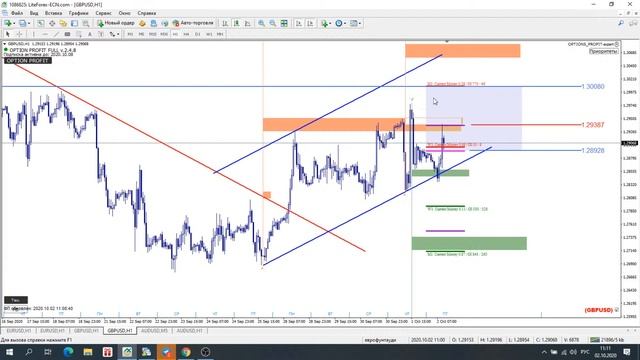Switch timeframe to D1
Screen dimensions: 640x360
tap(198, 34)
